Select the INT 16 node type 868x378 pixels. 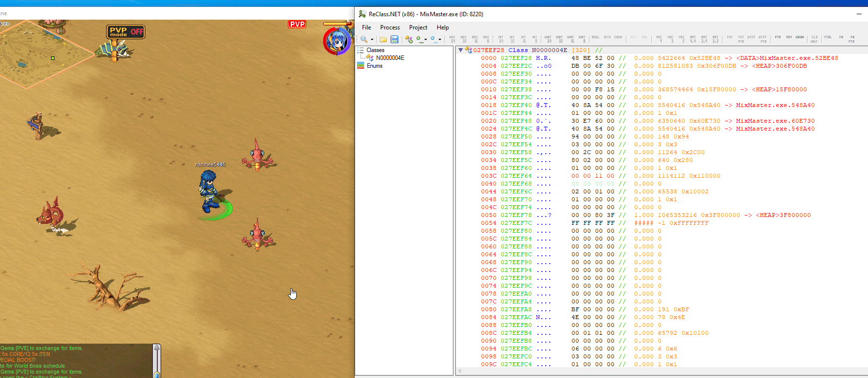(524, 39)
